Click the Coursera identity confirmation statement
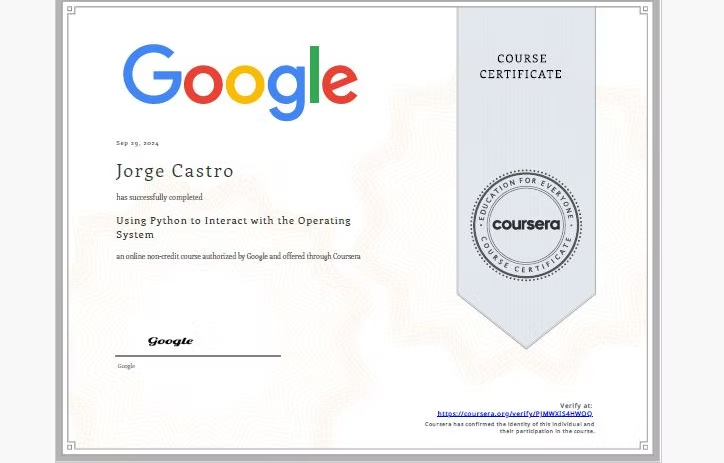Screen dimensions: 724x463 click(x=510, y=427)
